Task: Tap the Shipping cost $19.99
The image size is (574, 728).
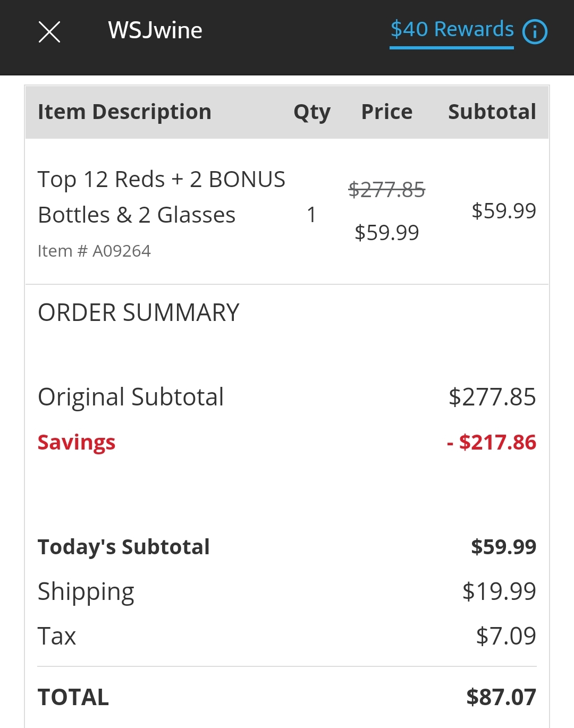Action: pyautogui.click(x=499, y=591)
